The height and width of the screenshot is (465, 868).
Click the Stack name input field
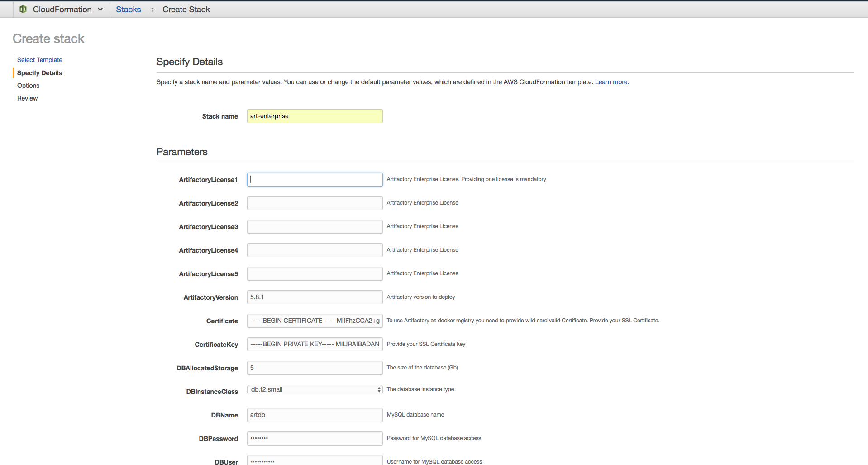coord(314,116)
